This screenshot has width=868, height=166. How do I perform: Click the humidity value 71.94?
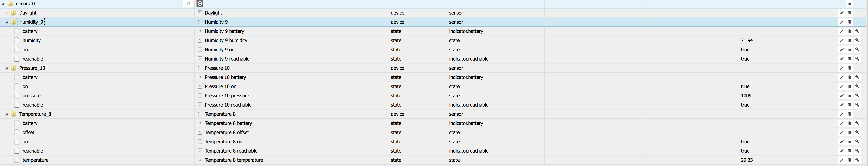747,40
